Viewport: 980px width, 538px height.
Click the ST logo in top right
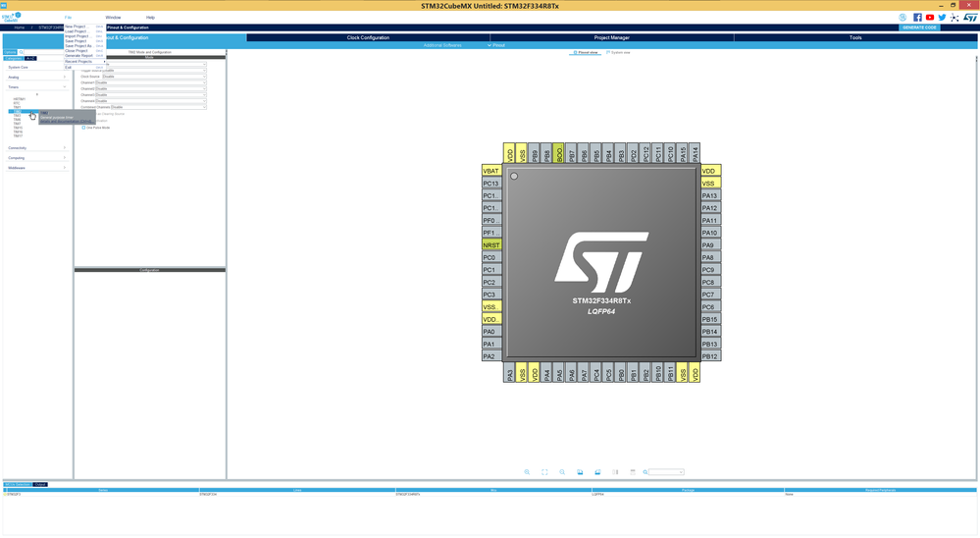(x=970, y=18)
